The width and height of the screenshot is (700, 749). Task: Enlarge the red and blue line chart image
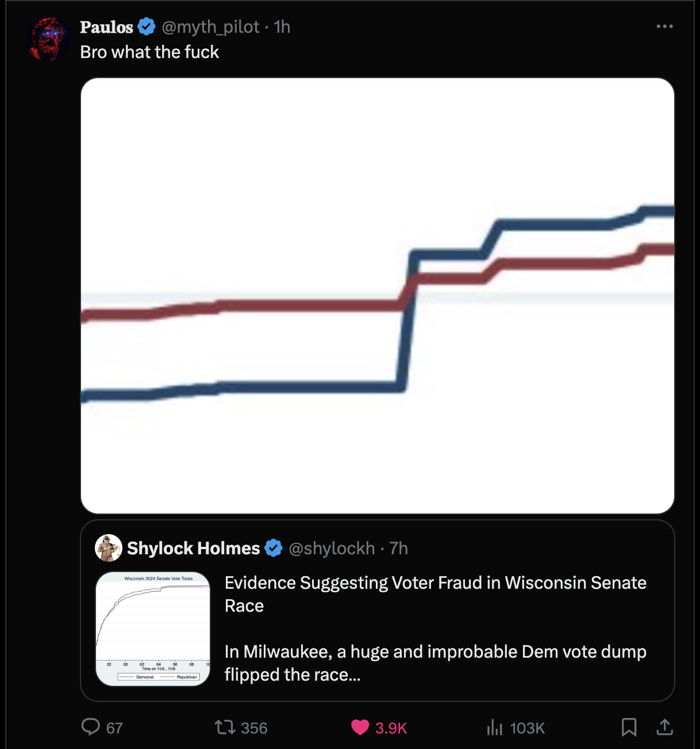(377, 295)
